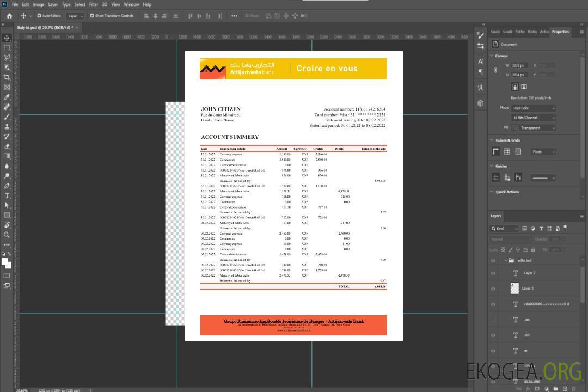Open the Image menu
Screen dimensions: 588x392
(38, 4)
